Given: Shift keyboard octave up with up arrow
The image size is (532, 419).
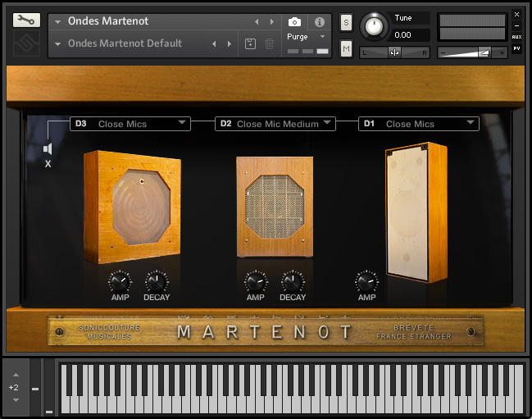Looking at the screenshot, I should tap(16, 375).
